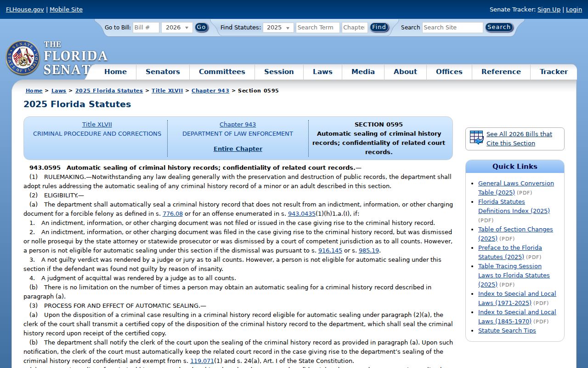The height and width of the screenshot is (368, 588).
Task: Click the 2025 Florida Statutes breadcrumb
Action: point(109,91)
